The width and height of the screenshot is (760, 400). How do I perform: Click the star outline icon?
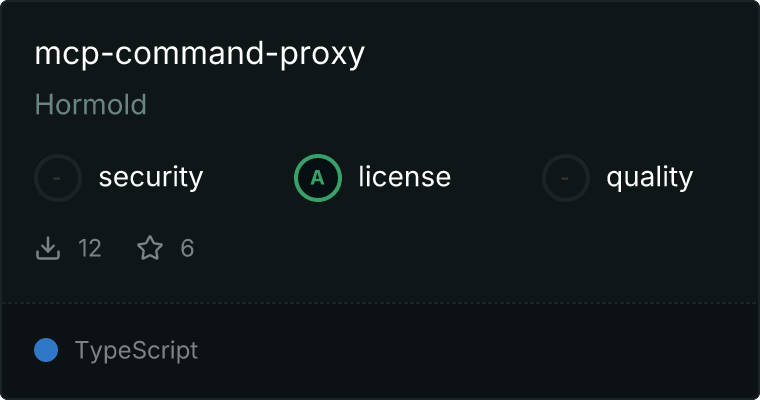click(150, 248)
